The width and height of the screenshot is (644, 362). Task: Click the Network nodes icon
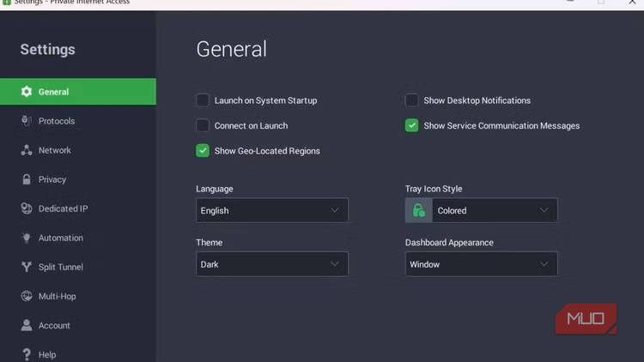(x=27, y=150)
